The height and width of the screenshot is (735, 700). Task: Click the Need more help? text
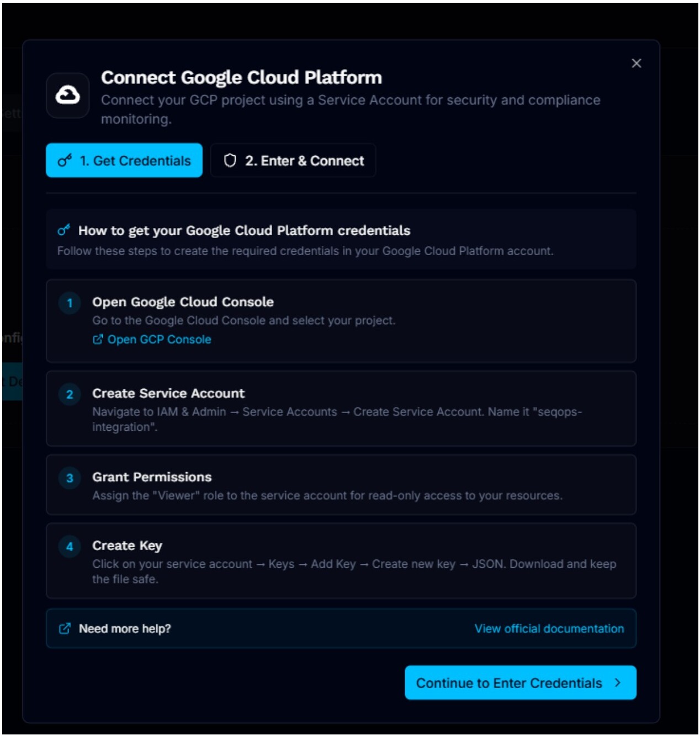coord(125,628)
